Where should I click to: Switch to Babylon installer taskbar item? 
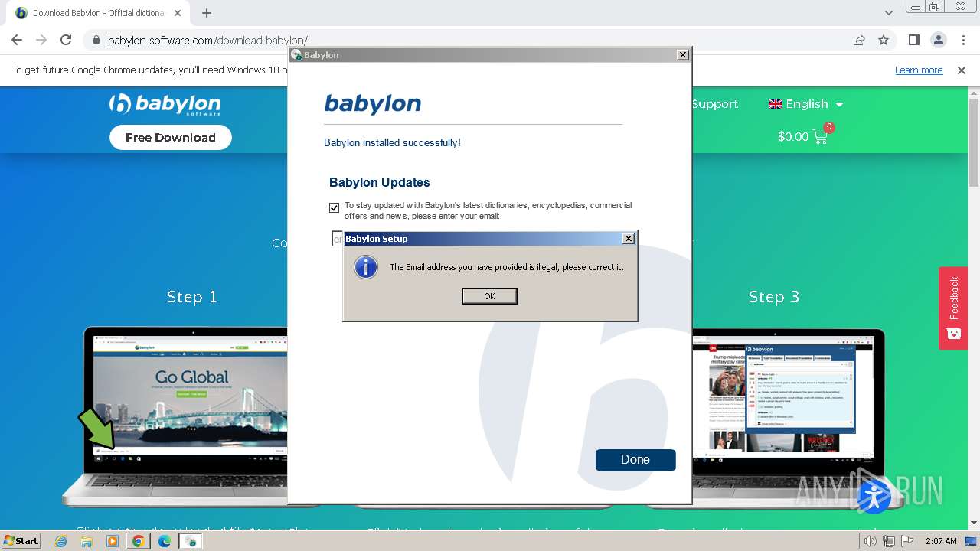tap(190, 541)
